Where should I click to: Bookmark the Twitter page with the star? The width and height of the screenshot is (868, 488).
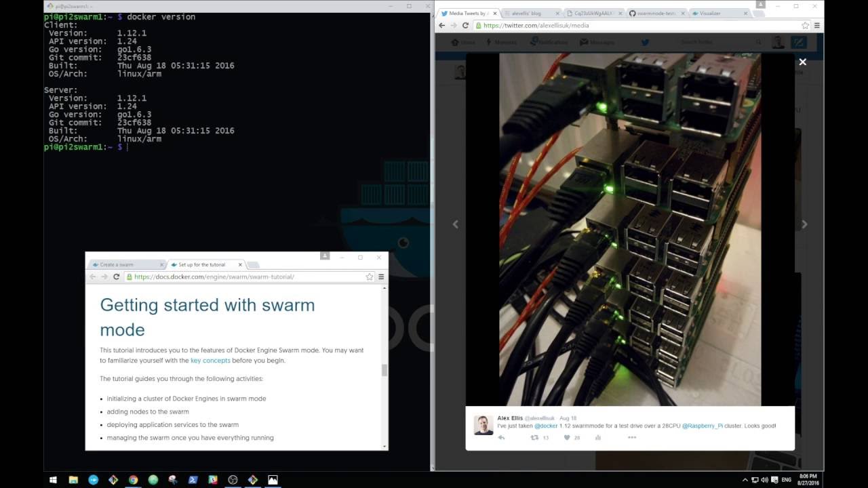tap(805, 25)
